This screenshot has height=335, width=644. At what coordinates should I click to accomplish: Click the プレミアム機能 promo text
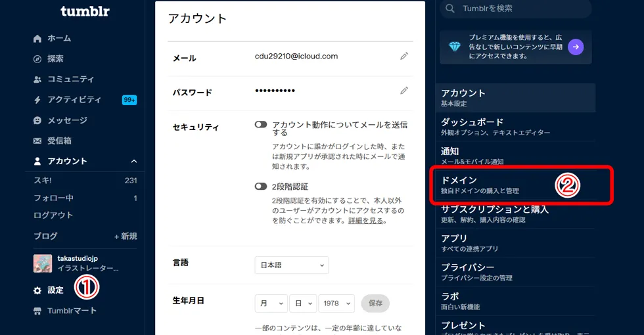[x=516, y=47]
